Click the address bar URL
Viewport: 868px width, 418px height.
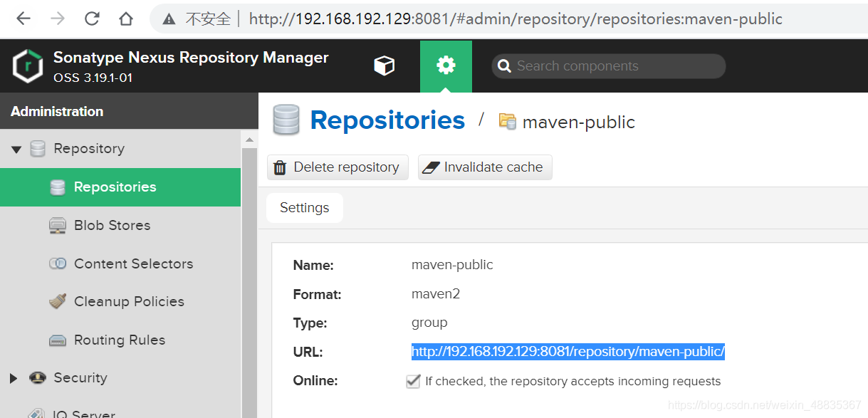tap(516, 19)
